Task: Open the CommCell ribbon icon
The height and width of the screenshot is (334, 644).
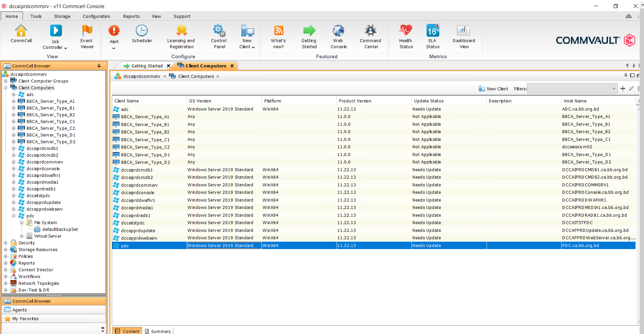Action: point(21,34)
